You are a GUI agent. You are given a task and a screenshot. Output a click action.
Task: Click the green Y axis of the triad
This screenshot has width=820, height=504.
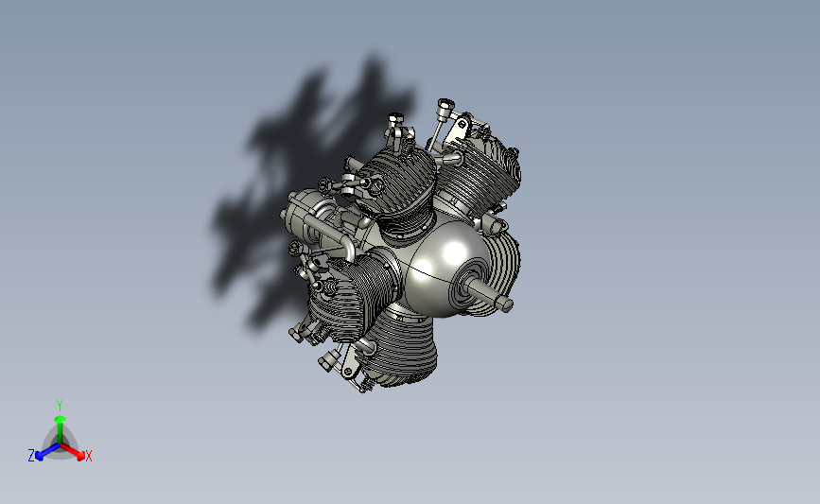(x=60, y=429)
